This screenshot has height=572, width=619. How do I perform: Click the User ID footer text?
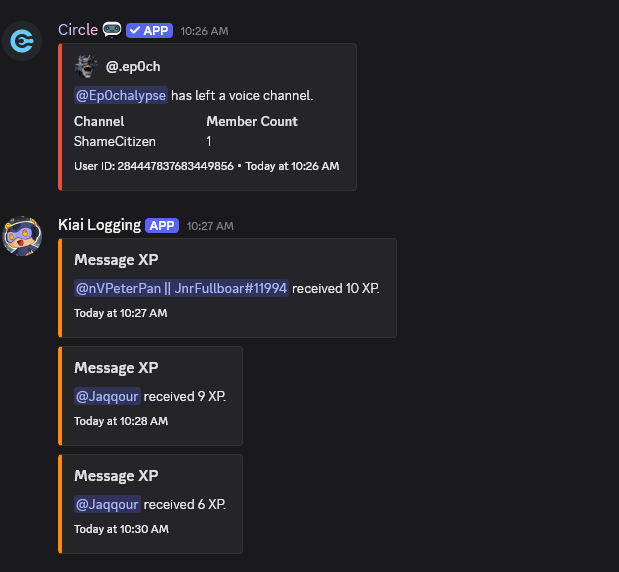tap(154, 166)
